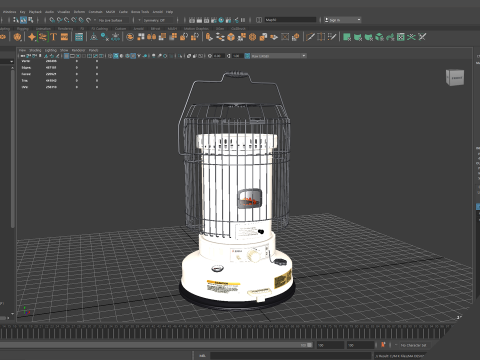The width and height of the screenshot is (480, 360).
Task: Toggle Smooth Shade All in viewport
Action: click(x=116, y=56)
